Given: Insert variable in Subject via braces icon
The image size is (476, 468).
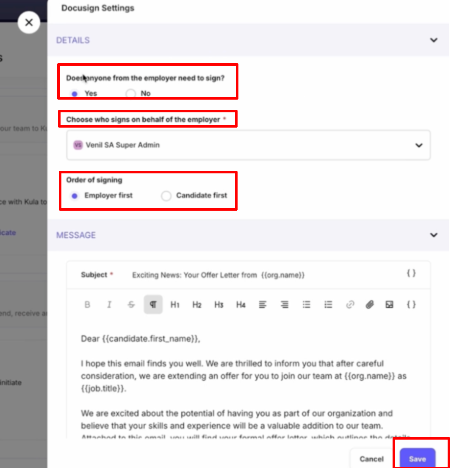Looking at the screenshot, I should (x=411, y=273).
